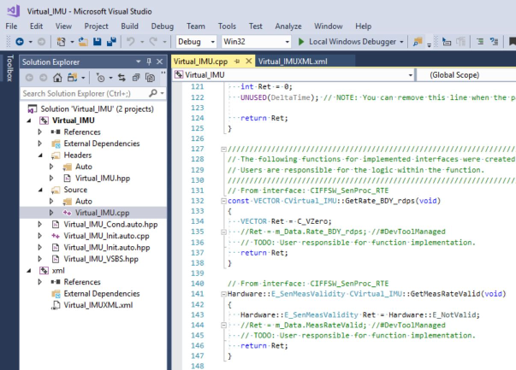Collapse the Headers folder
This screenshot has height=370, width=516.
tap(40, 155)
